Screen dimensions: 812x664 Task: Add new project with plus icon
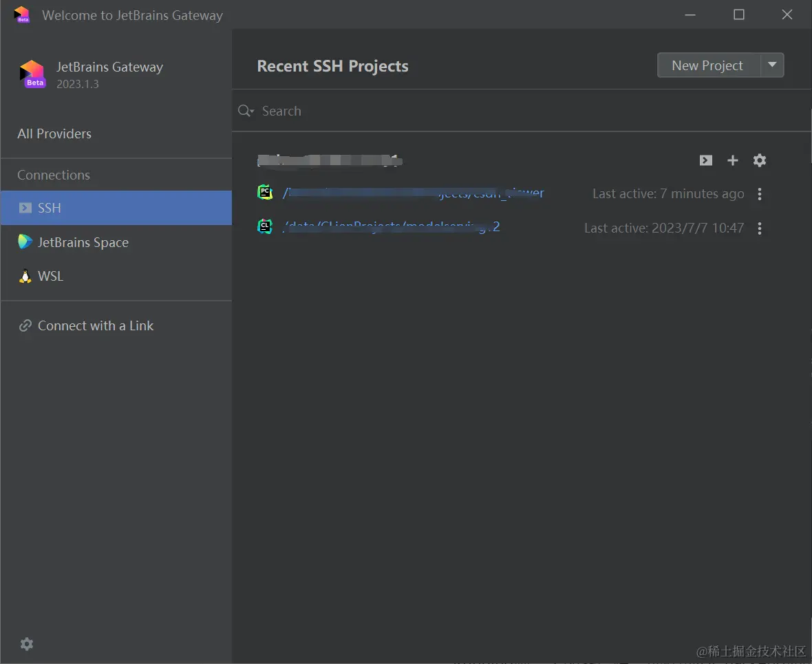[x=732, y=160]
